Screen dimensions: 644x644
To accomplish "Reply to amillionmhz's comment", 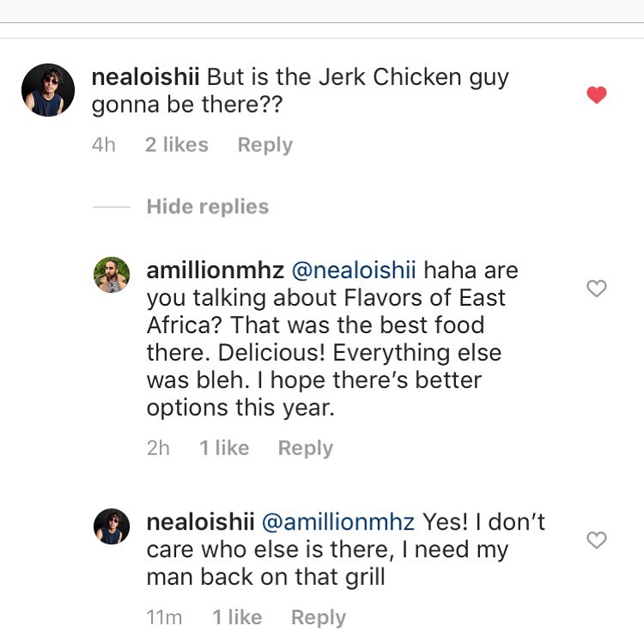I will point(305,448).
